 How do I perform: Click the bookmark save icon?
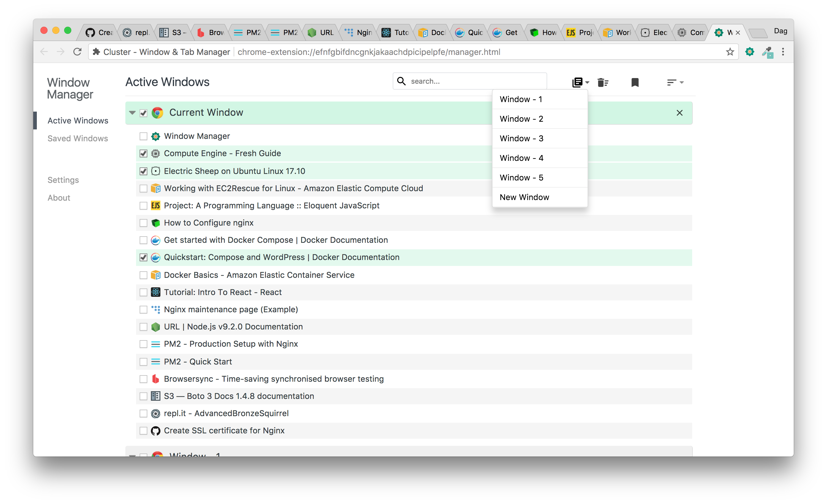coord(635,82)
